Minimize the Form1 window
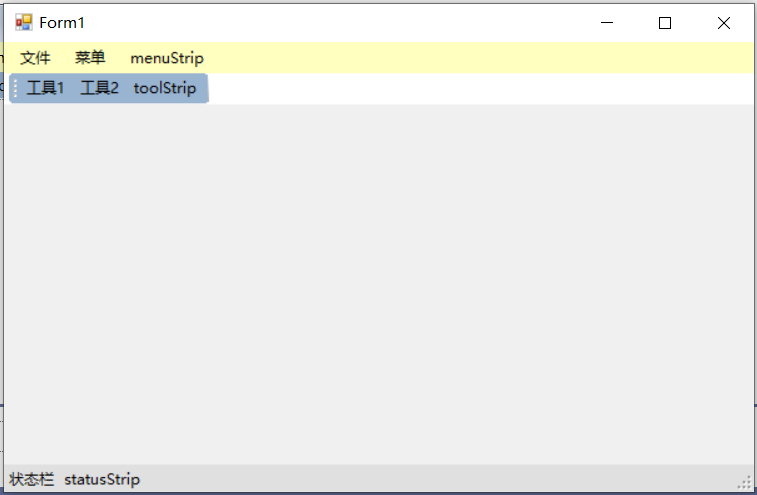 [x=607, y=23]
